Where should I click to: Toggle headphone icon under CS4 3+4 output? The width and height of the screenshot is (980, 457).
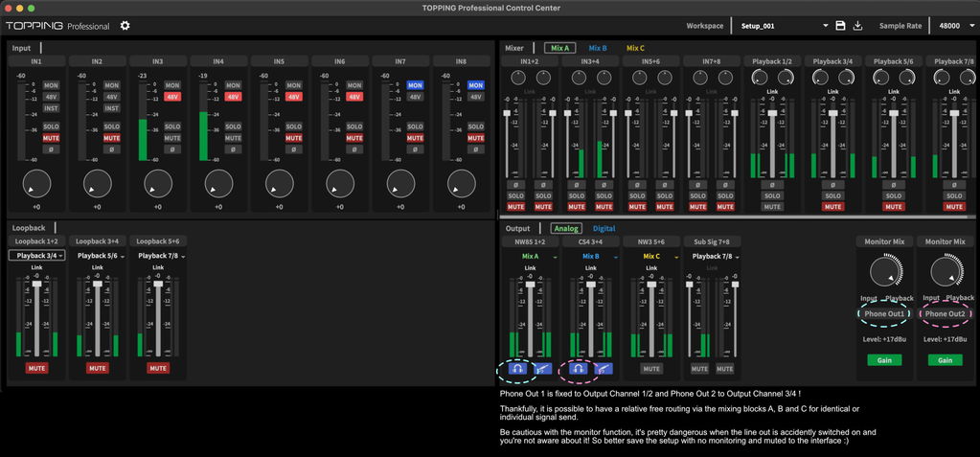coord(578,369)
